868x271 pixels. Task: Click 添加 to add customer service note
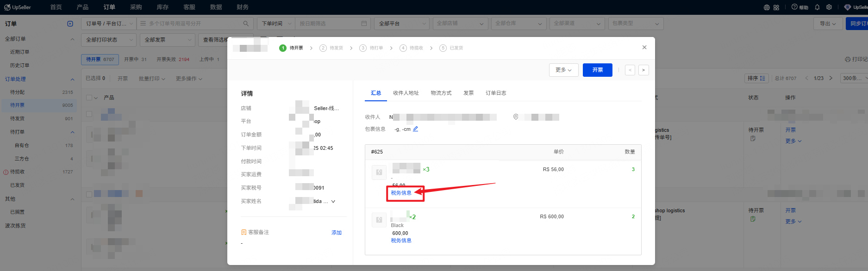click(336, 233)
